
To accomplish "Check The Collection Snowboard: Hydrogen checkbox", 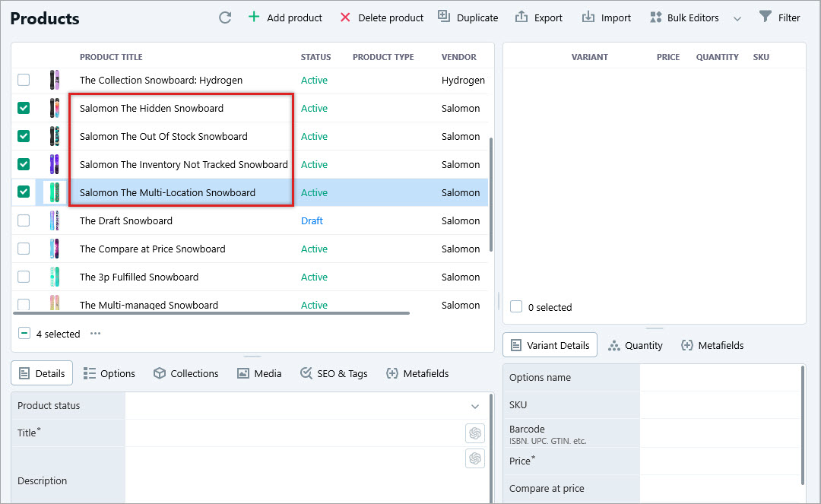I will (x=24, y=80).
